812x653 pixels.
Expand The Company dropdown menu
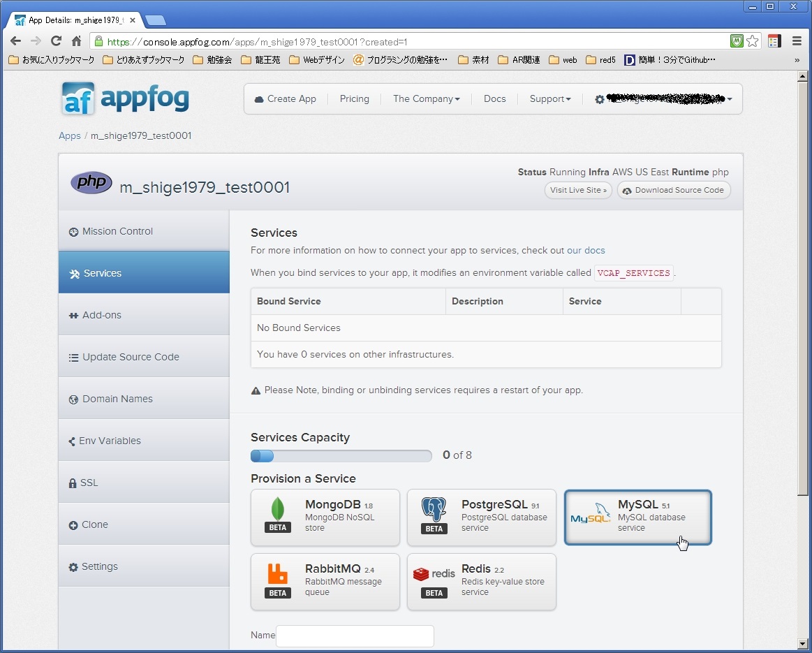tap(426, 99)
